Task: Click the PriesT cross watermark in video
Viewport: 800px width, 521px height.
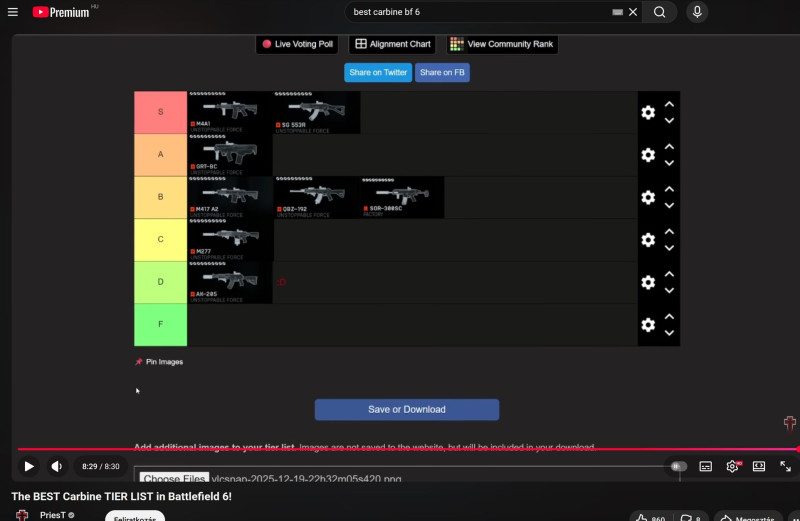Action: [790, 424]
